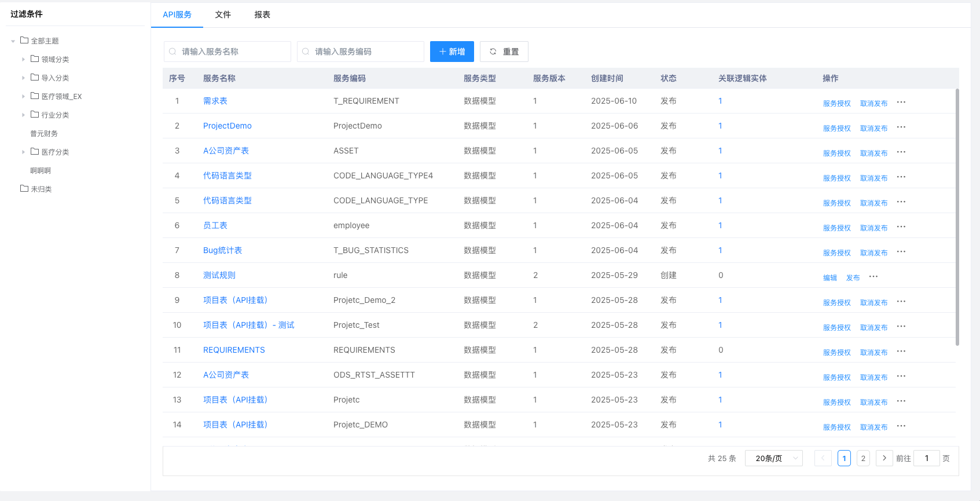Open ellipsis menu for Bug统计表 row

(x=901, y=252)
